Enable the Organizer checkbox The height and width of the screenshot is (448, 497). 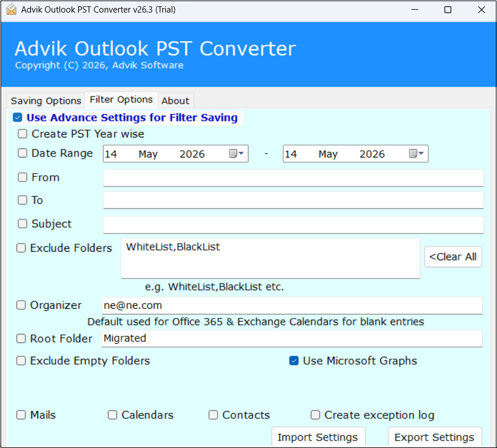[21, 305]
